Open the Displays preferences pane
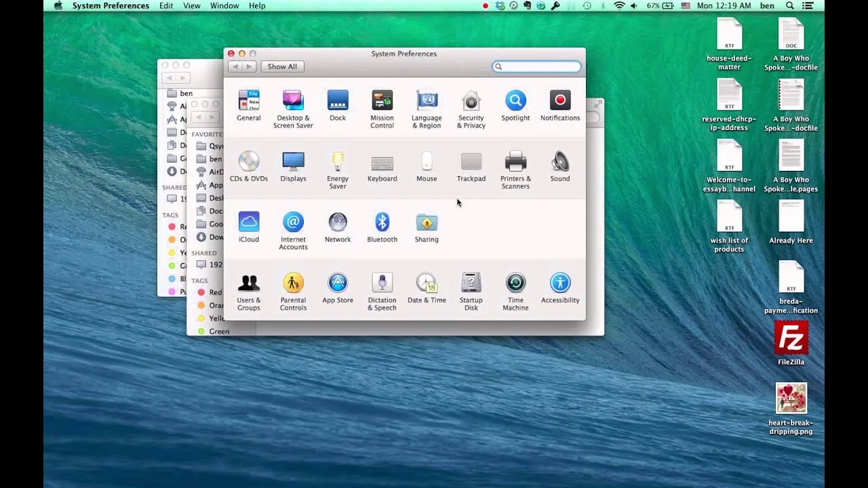The image size is (868, 488). click(293, 167)
